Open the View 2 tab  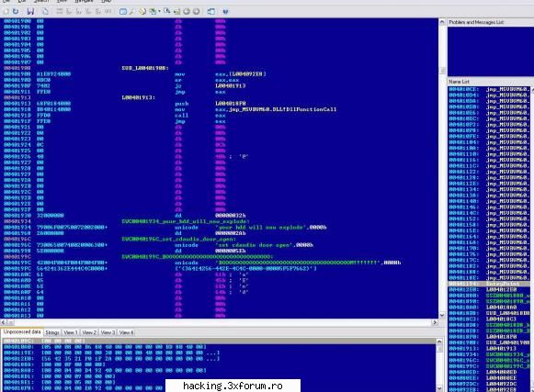pyautogui.click(x=89, y=332)
